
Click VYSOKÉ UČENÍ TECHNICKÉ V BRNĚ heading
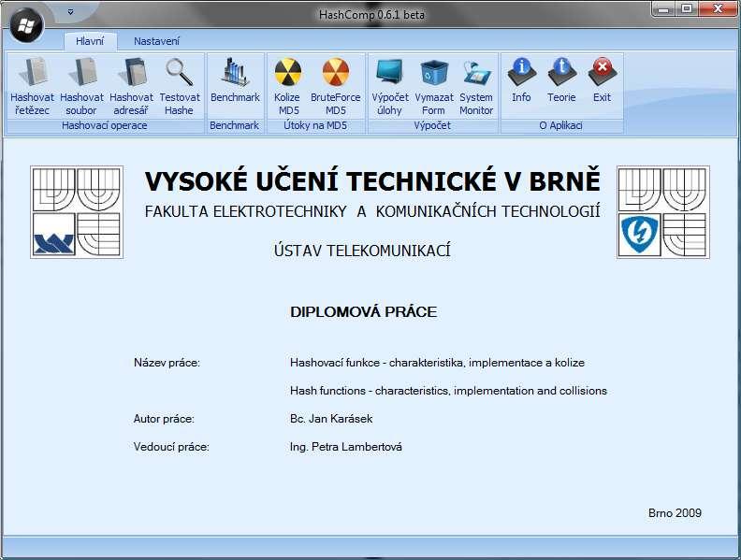click(x=372, y=180)
